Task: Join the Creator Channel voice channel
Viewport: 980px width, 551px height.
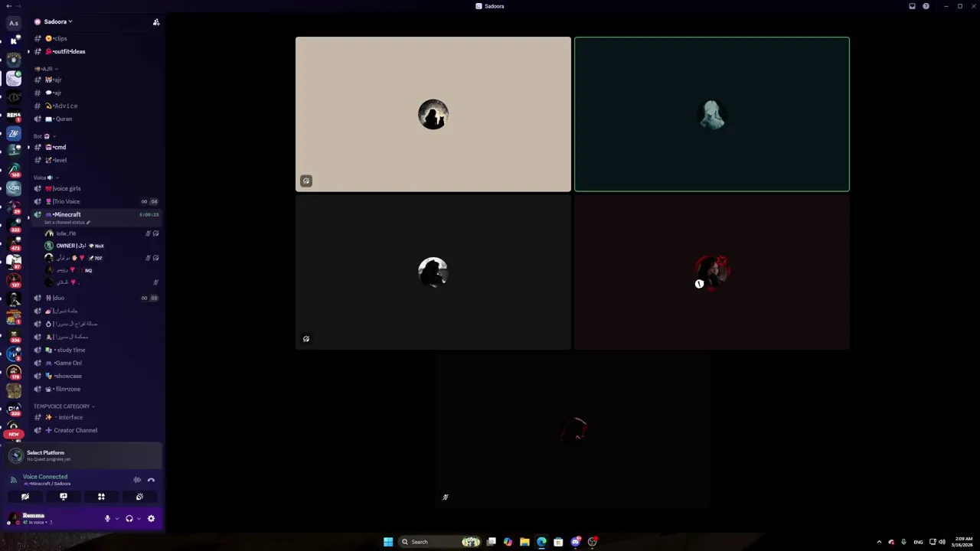Action: coord(96,430)
